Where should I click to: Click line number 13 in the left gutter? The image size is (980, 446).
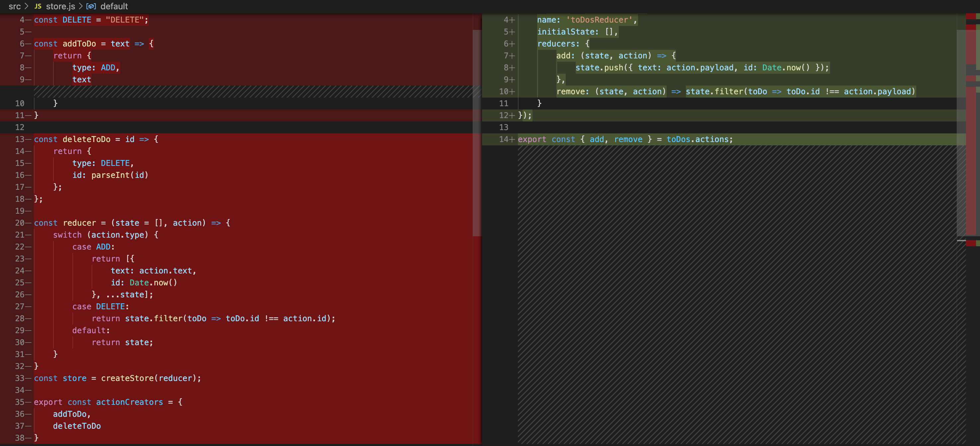[x=19, y=139]
